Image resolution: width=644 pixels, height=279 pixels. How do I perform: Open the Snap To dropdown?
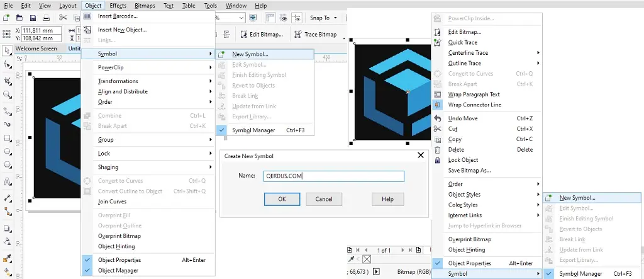click(323, 18)
